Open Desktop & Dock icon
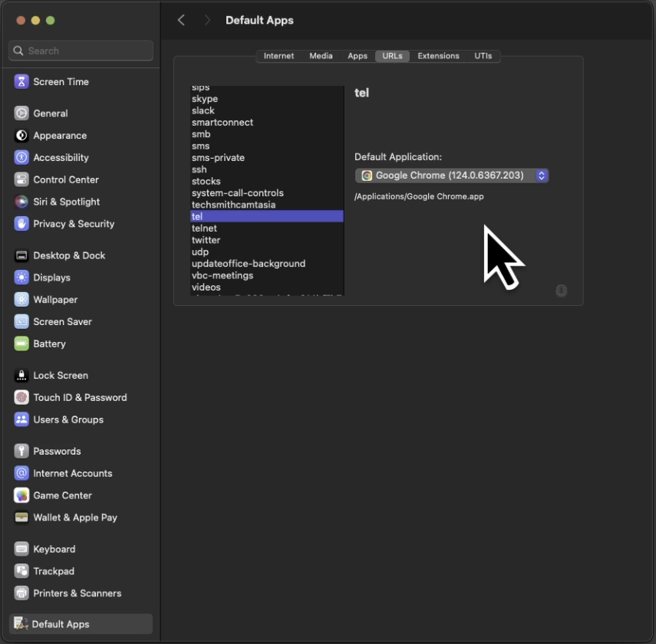Viewport: 656px width, 644px height. tap(21, 255)
